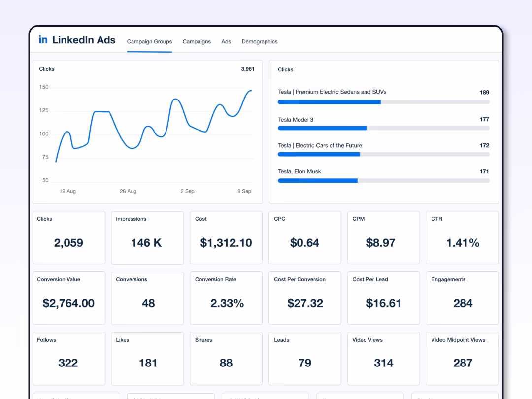Image resolution: width=532 pixels, height=399 pixels.
Task: Open the Conversion Value $2,764.00 card
Action: pos(69,298)
